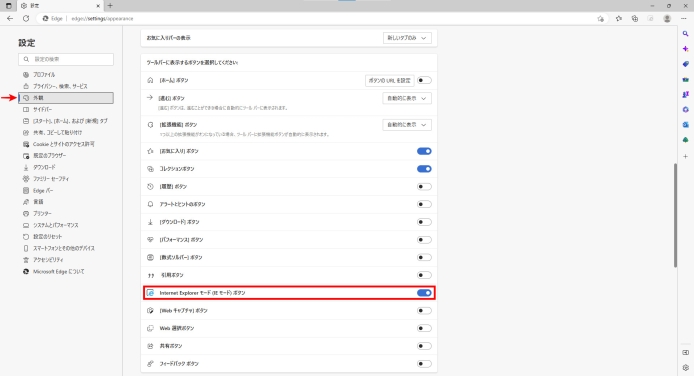Turn off the Internet Explorer モード ボタン toggle
The width and height of the screenshot is (694, 376).
(x=424, y=293)
